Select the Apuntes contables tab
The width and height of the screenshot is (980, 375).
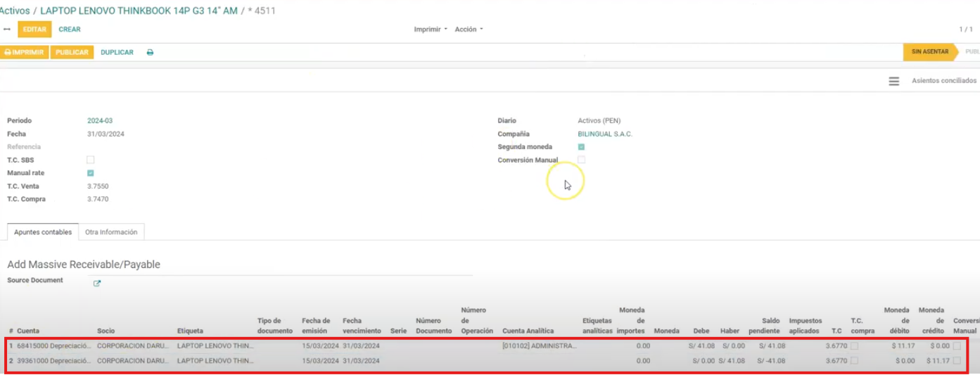(x=43, y=232)
